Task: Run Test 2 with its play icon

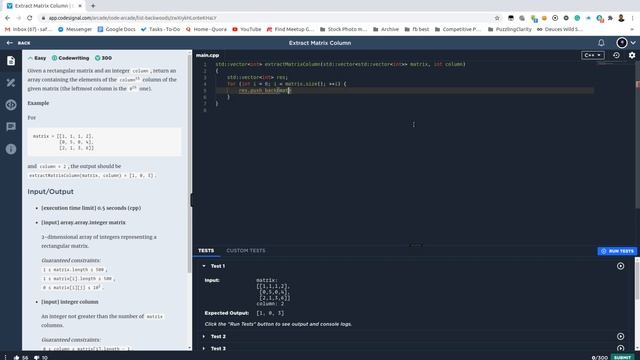Action: point(620,336)
